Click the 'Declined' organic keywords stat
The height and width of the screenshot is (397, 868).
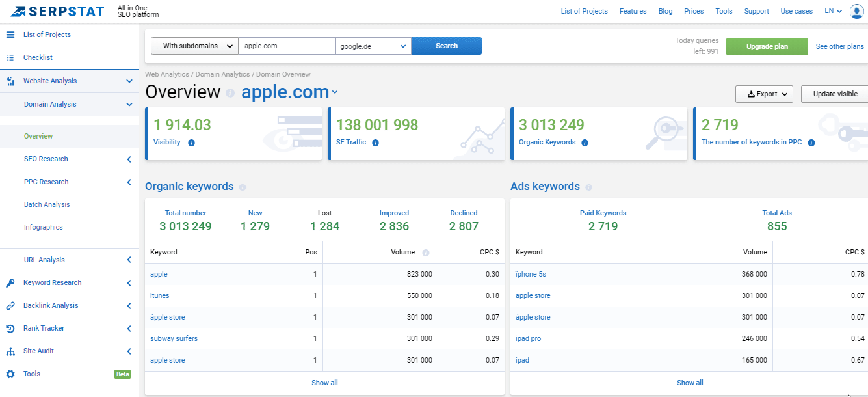point(464,221)
